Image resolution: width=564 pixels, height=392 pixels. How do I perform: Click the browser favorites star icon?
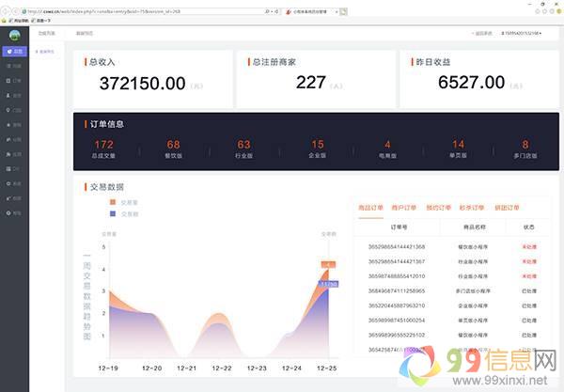[546, 10]
